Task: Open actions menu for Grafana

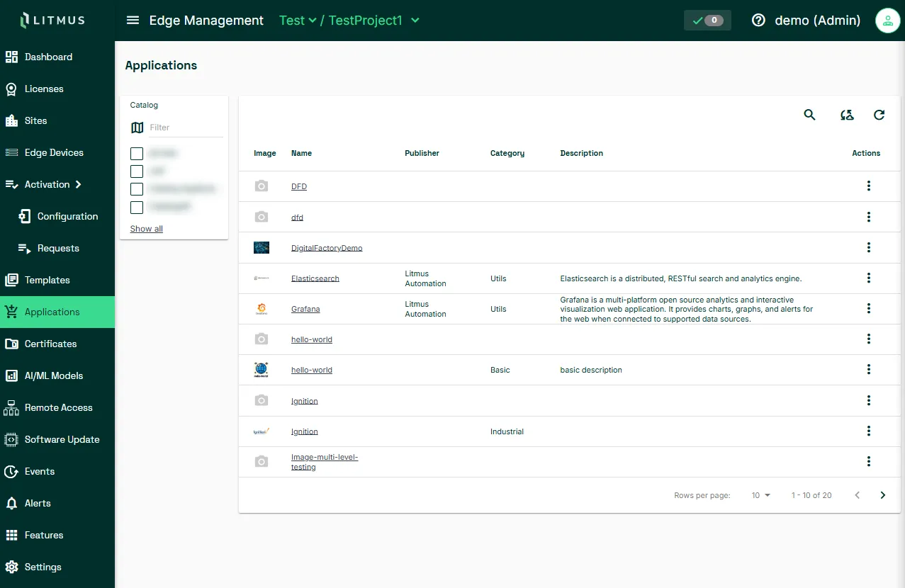Action: pyautogui.click(x=869, y=308)
